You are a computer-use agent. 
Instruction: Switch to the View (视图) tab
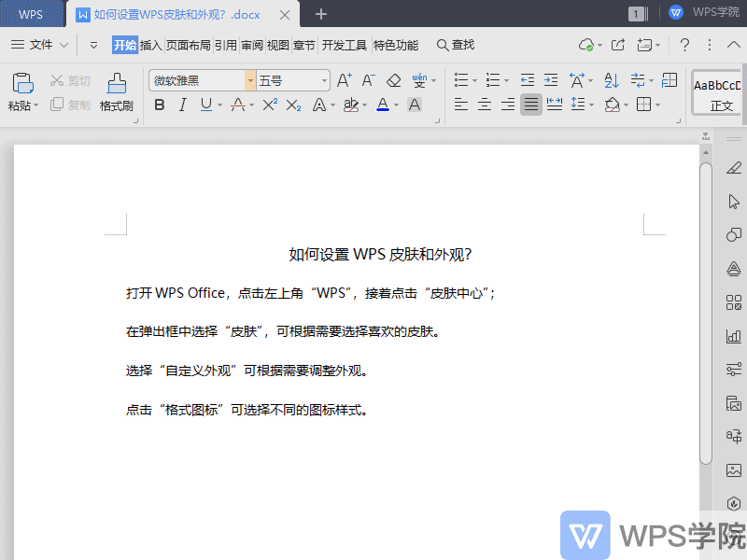(x=277, y=45)
